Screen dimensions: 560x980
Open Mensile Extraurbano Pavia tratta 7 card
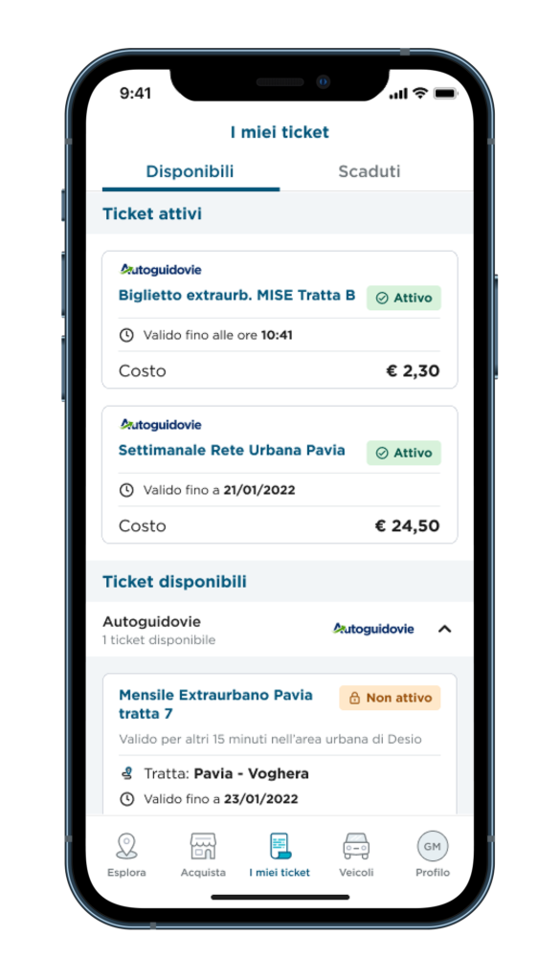pos(280,744)
